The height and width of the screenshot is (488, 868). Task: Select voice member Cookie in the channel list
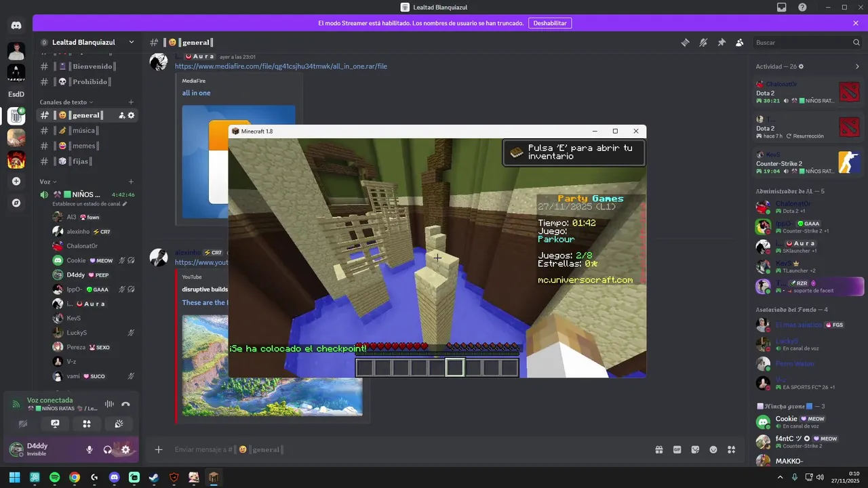[94, 260]
